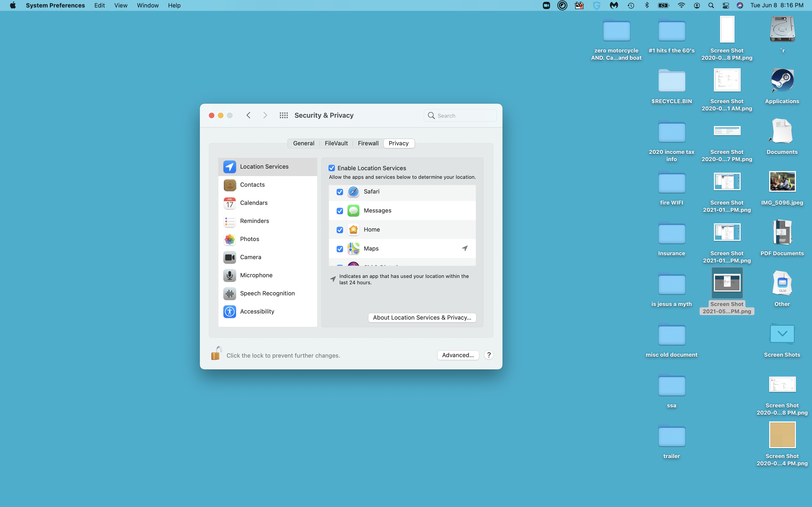This screenshot has width=812, height=507.
Task: Open About Location Services & Privacy
Action: [422, 318]
